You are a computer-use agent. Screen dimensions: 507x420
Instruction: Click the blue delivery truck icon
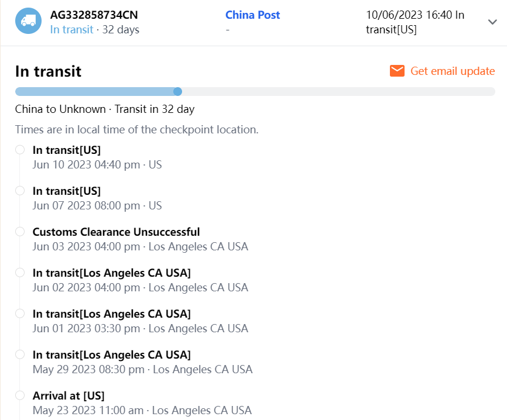(28, 21)
